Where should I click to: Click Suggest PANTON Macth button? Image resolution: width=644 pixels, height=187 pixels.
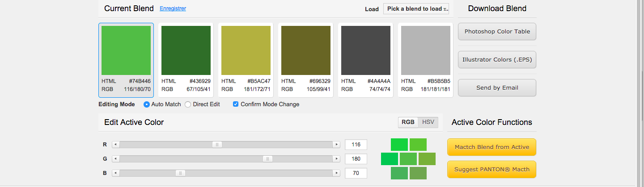coord(492,170)
